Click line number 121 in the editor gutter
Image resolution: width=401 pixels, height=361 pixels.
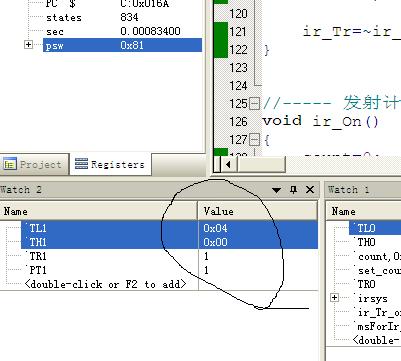tap(238, 32)
